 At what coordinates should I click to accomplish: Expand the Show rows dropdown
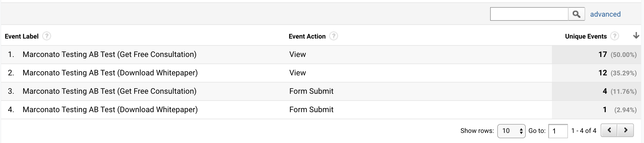(512, 131)
